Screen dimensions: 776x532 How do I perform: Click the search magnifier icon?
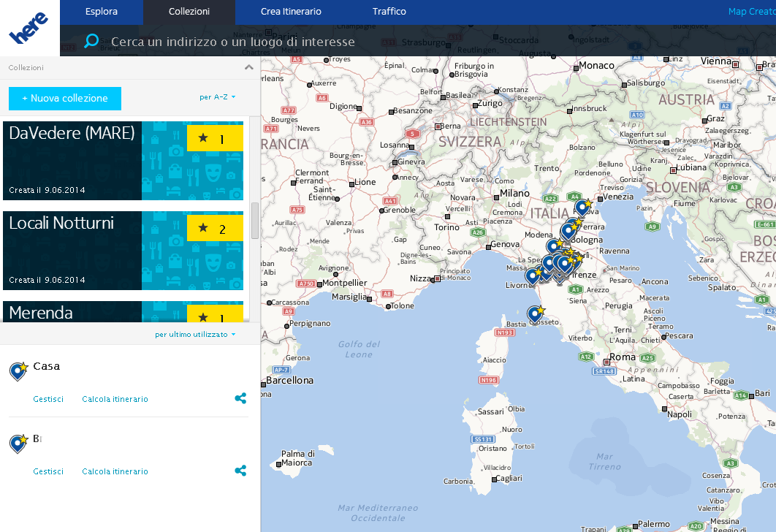click(91, 41)
